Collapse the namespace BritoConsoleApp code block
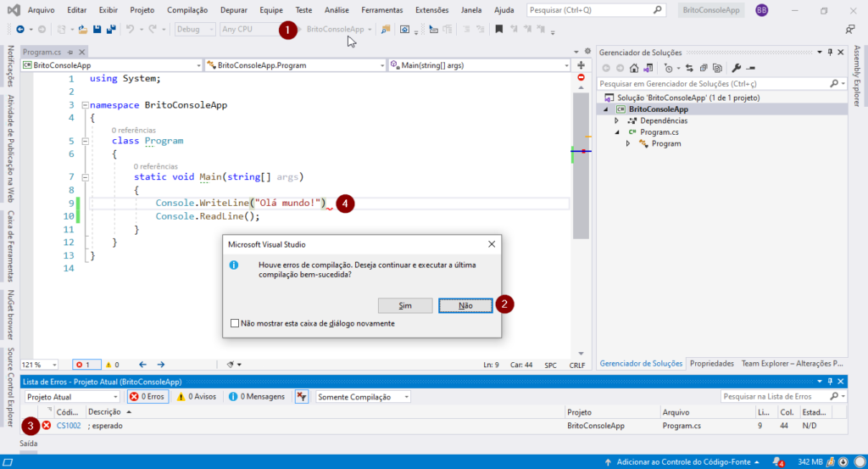Viewport: 868px width, 469px height. click(86, 104)
